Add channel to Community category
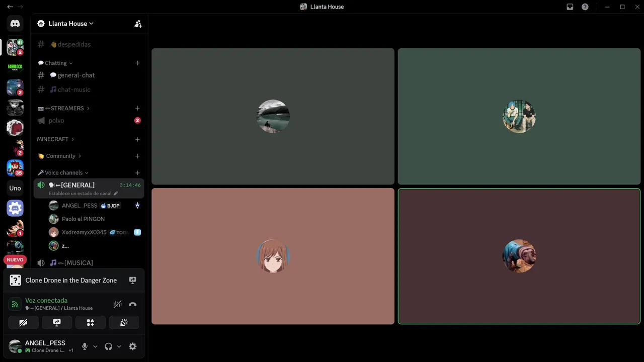 click(137, 156)
